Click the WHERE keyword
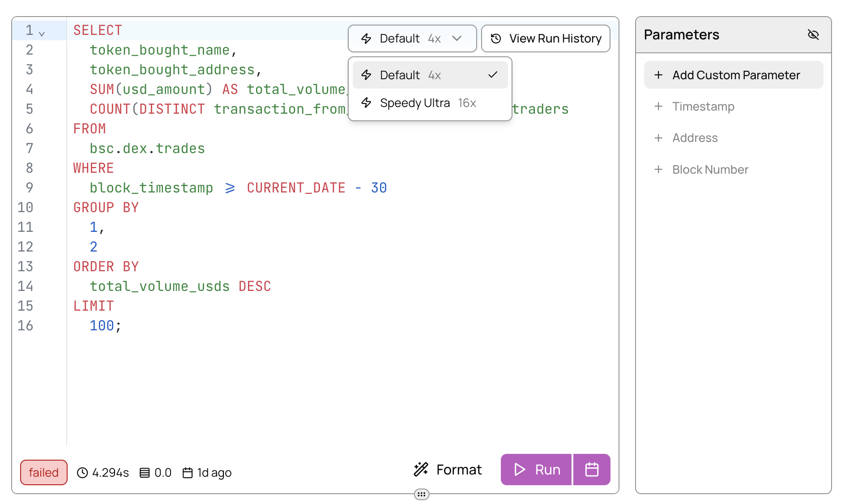845x504 pixels. pos(94,168)
